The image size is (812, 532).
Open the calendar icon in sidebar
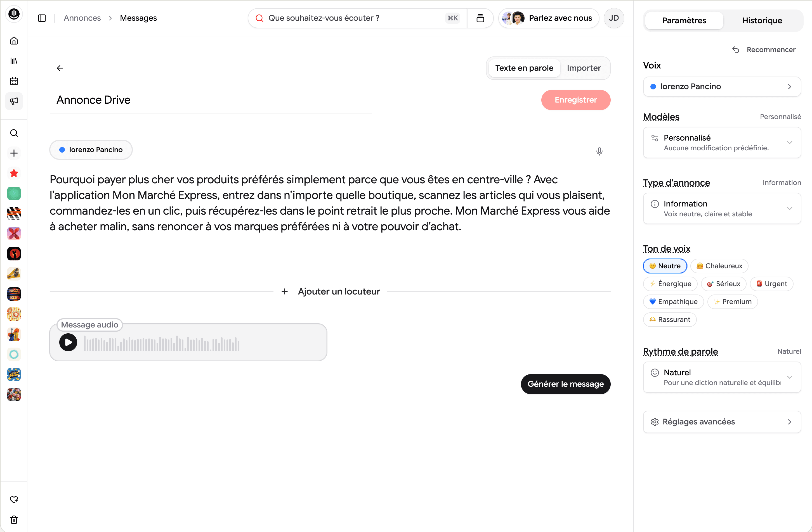point(14,81)
